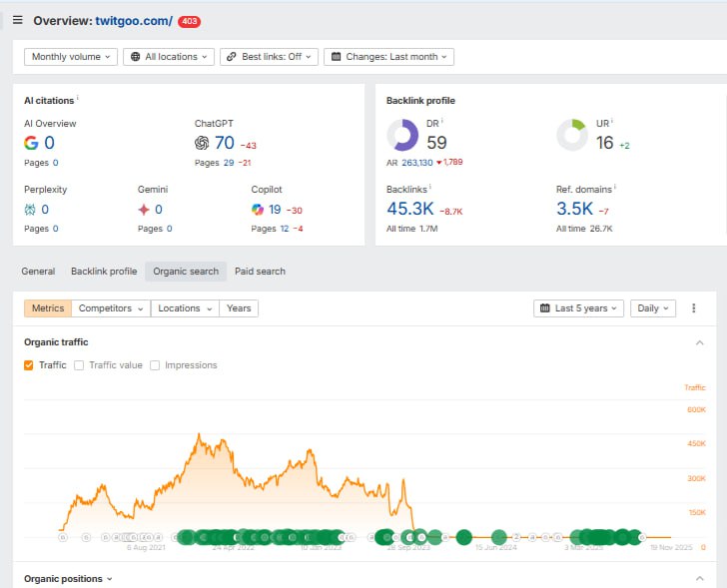Click the Copilot logo icon
The height and width of the screenshot is (588, 727).
[x=259, y=210]
